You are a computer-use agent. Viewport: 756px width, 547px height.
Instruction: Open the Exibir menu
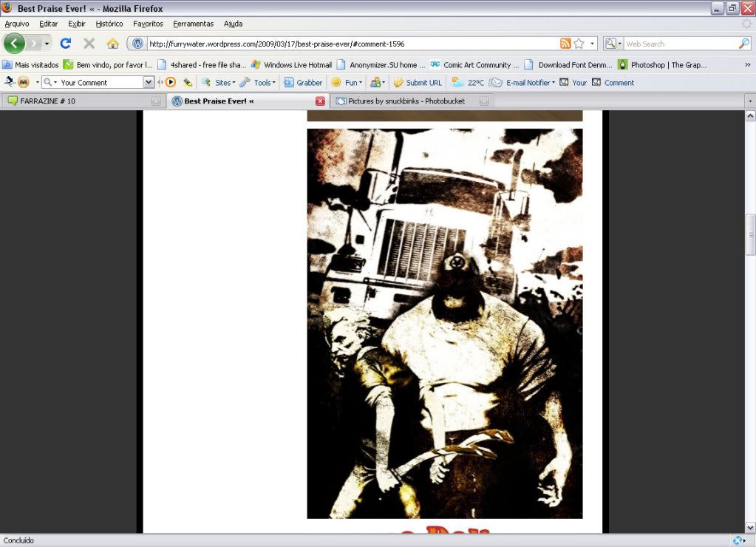(77, 24)
